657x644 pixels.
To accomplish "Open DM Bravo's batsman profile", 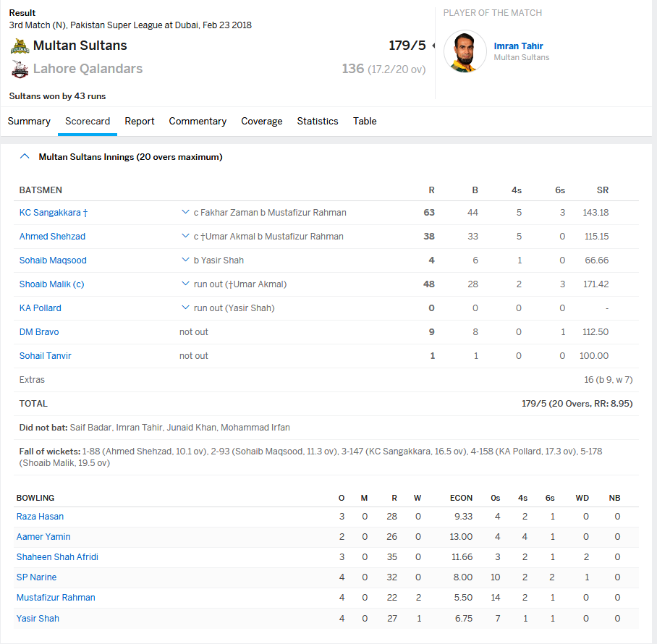I will 39,332.
